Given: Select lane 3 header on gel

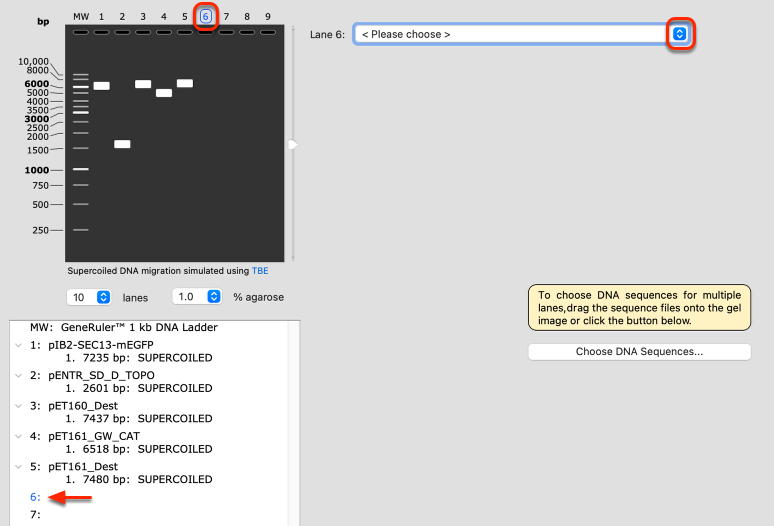Looking at the screenshot, I should (143, 17).
